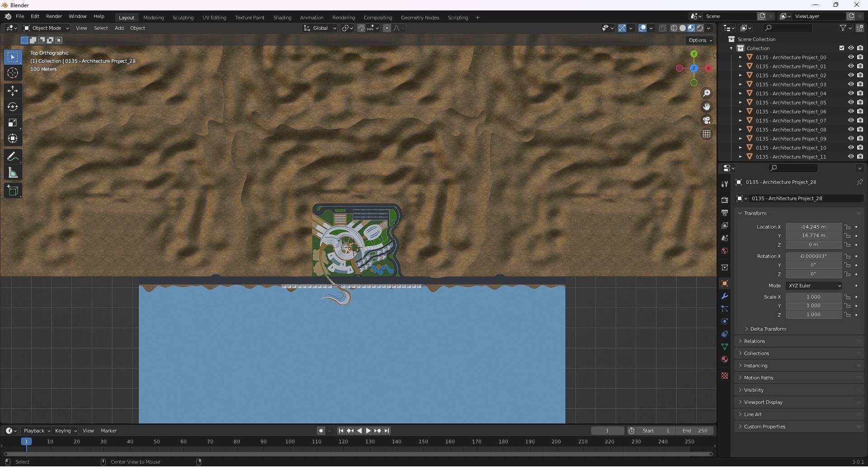Expand the Delta Transform section
The image size is (868, 470).
tap(768, 329)
